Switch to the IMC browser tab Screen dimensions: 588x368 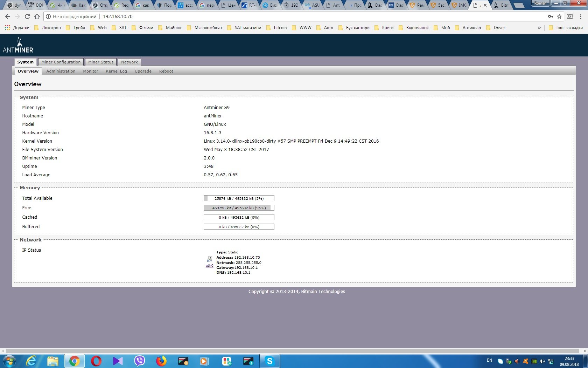pos(459,5)
